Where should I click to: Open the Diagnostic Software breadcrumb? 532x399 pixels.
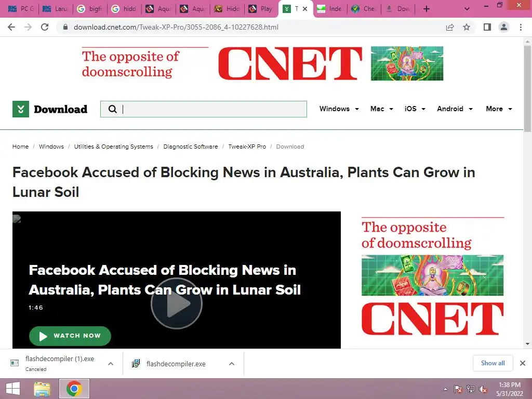(191, 147)
